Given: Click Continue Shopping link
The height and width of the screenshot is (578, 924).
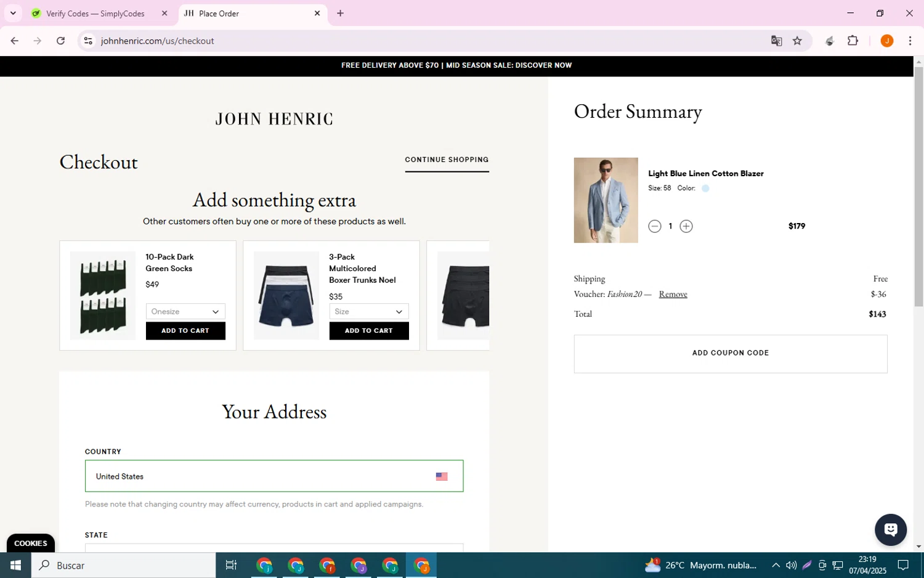Looking at the screenshot, I should [447, 160].
